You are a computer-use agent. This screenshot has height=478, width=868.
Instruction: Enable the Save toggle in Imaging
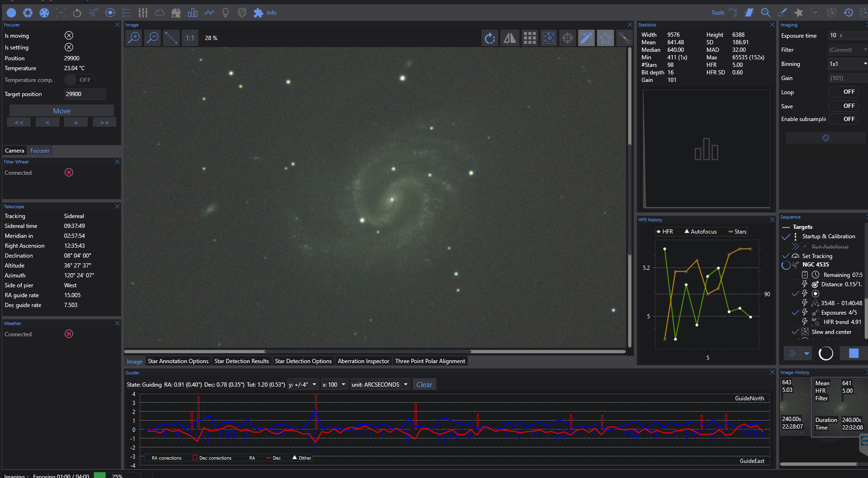[x=843, y=106]
